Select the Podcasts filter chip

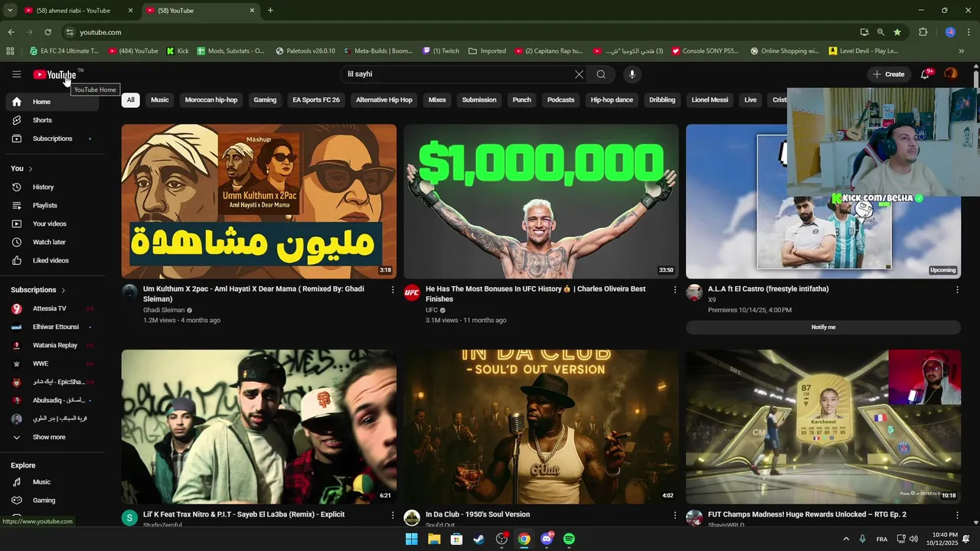[560, 99]
